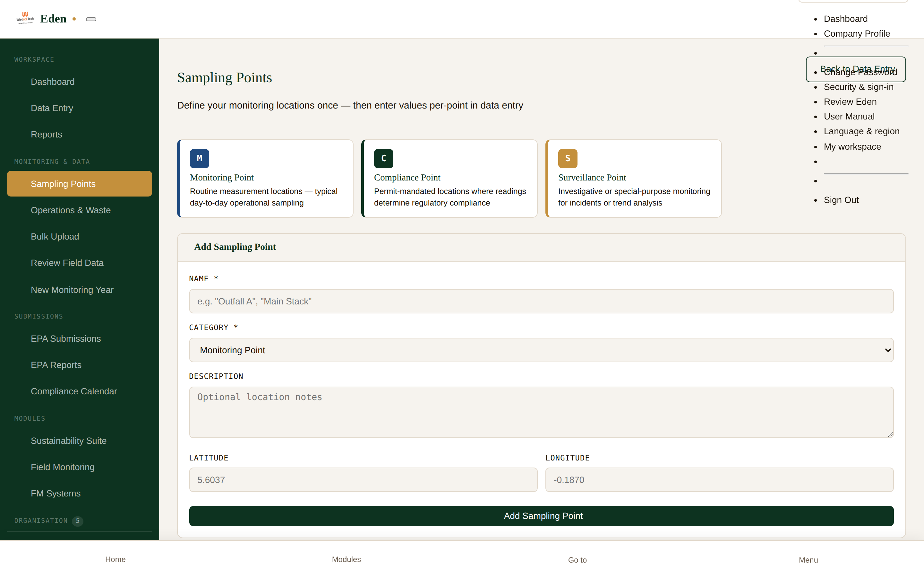This screenshot has width=924, height=578.
Task: Click the green C Compliance Point badge
Action: [x=383, y=158]
